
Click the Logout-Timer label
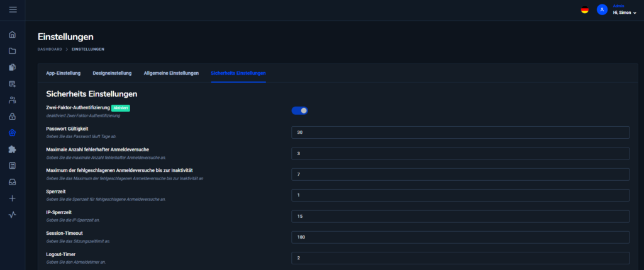tap(61, 254)
